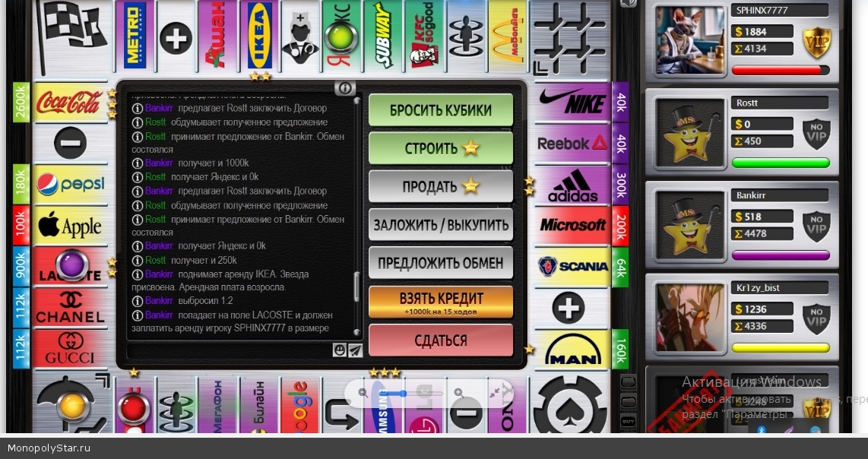Select the Beeline board tile
868x459 pixels.
pos(259,405)
